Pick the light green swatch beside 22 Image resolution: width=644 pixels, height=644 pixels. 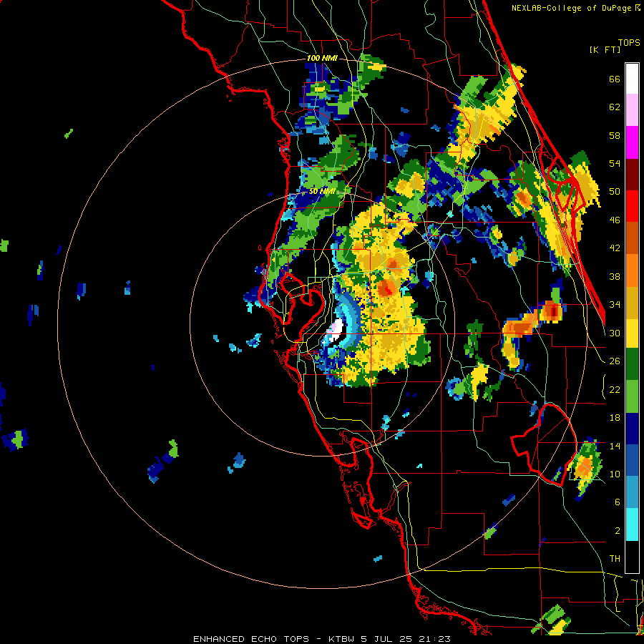click(632, 396)
